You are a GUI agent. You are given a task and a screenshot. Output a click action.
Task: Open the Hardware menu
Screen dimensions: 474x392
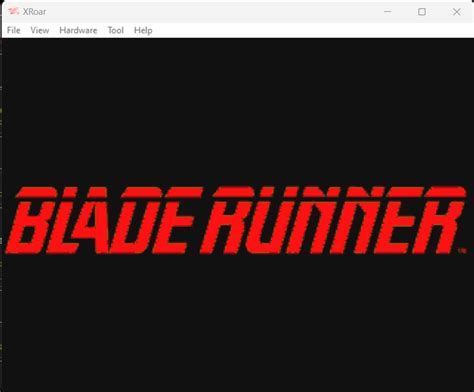pyautogui.click(x=78, y=30)
